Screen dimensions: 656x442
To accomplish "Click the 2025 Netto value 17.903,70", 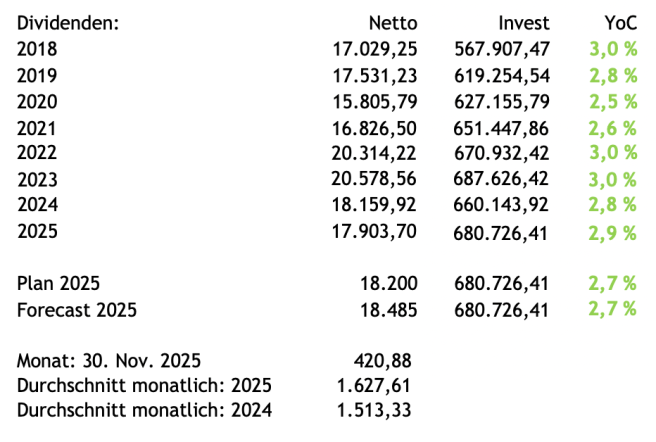I will pyautogui.click(x=375, y=232).
